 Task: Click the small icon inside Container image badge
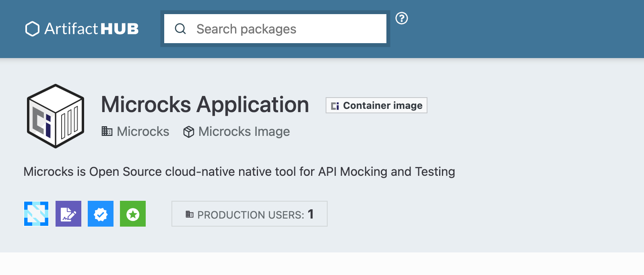click(x=335, y=106)
